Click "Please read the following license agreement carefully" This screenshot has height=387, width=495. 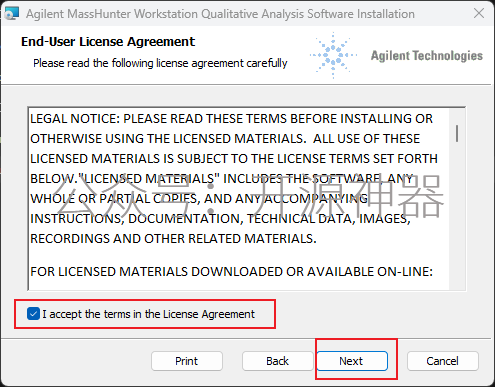pyautogui.click(x=160, y=63)
